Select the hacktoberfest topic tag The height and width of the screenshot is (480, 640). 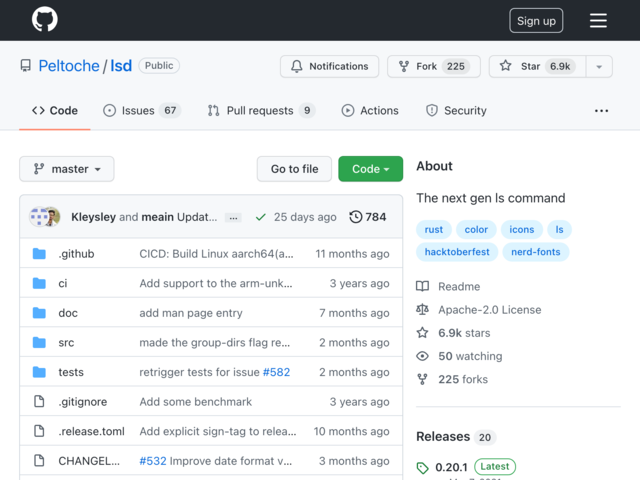[x=457, y=252]
